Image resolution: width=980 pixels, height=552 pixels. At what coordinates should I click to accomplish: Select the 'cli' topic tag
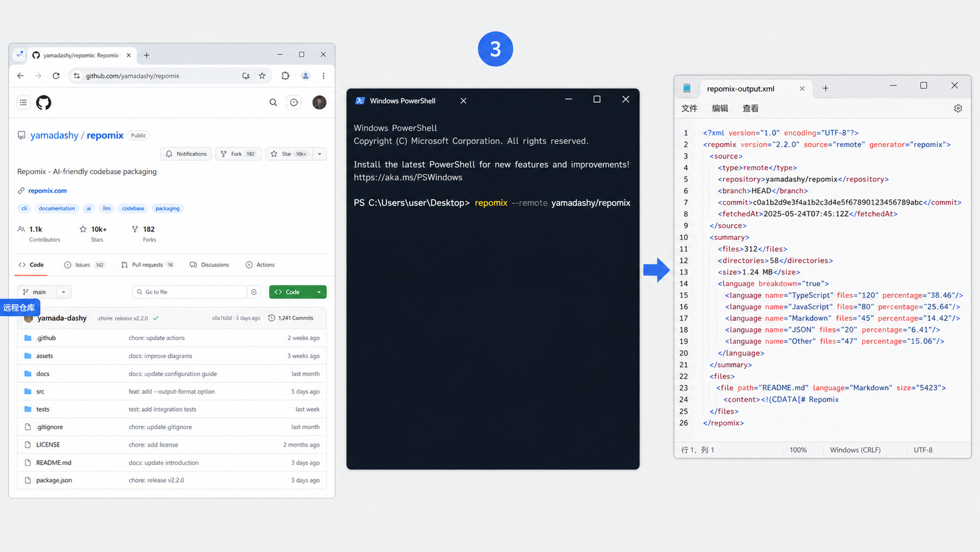tap(24, 208)
